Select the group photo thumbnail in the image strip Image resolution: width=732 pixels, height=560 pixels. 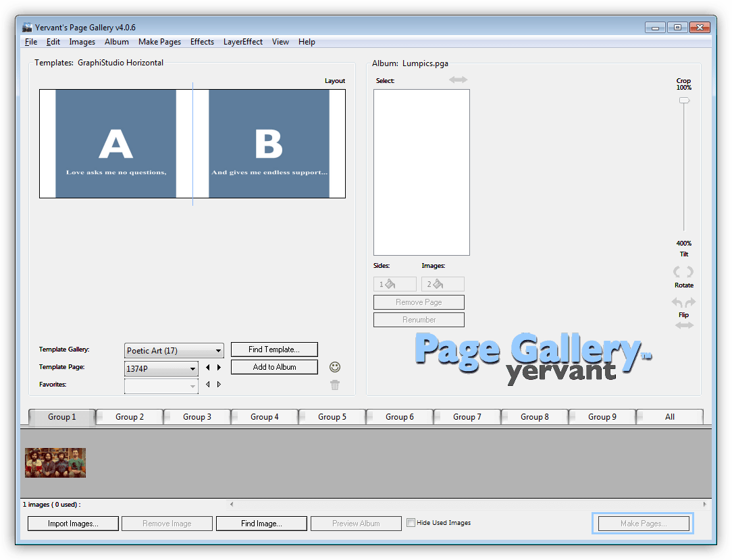coord(55,463)
